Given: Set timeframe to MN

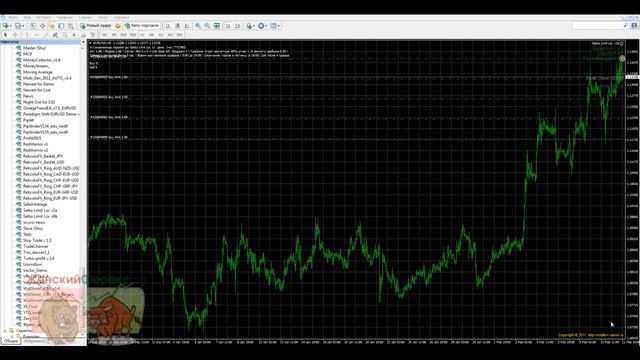Looking at the screenshot, I should point(180,35).
